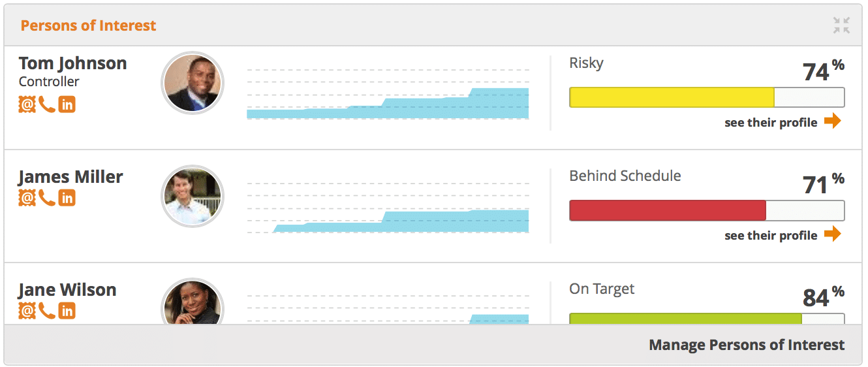Click Tom Johnson's email icon
The image size is (868, 367).
(27, 104)
